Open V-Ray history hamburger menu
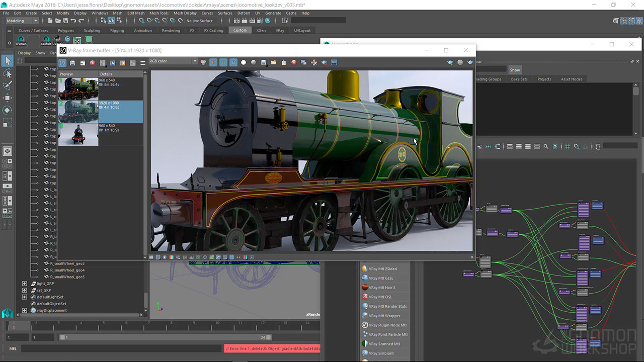 [143, 63]
